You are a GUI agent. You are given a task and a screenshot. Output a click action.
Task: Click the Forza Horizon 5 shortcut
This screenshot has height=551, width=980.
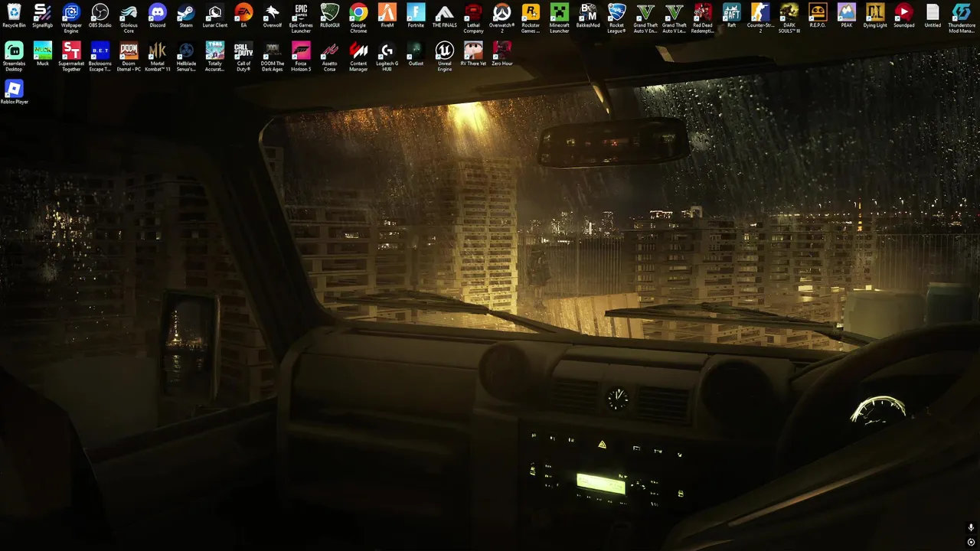click(x=301, y=57)
